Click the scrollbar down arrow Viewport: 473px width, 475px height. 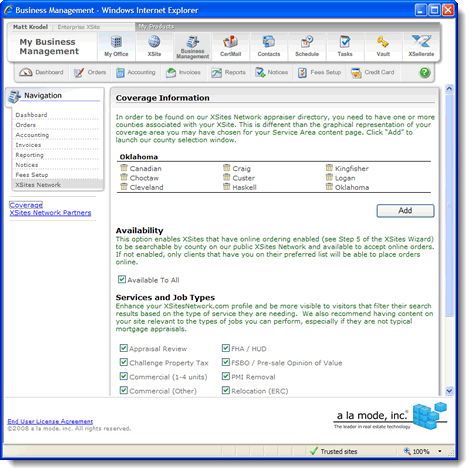click(449, 391)
